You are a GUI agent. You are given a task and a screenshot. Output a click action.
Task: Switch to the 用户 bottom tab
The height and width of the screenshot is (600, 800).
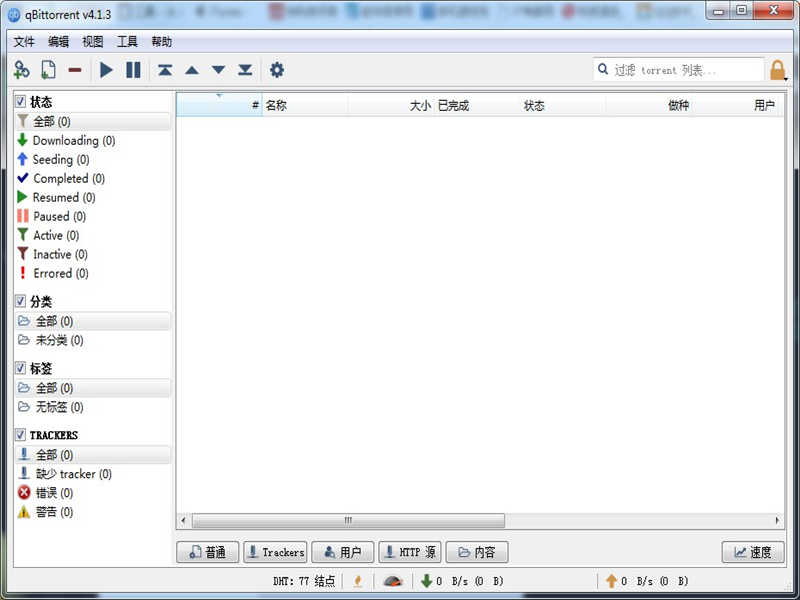tap(343, 552)
